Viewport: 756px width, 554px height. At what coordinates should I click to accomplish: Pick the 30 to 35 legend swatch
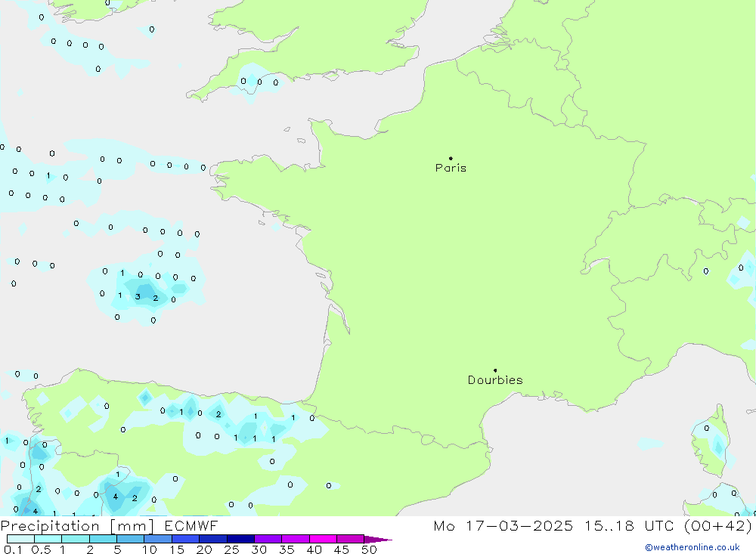pos(268,539)
